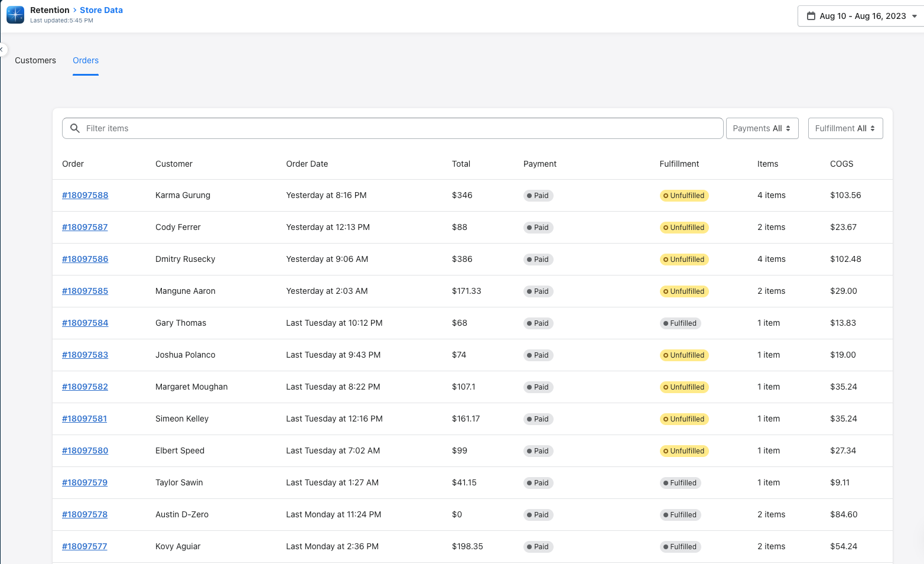Open order #18097578
The height and width of the screenshot is (564, 924).
tap(85, 514)
